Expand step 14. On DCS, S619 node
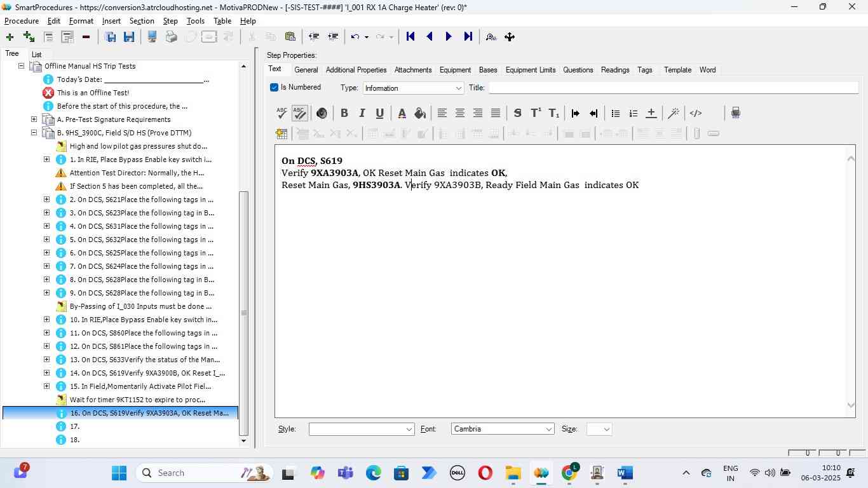 point(46,373)
